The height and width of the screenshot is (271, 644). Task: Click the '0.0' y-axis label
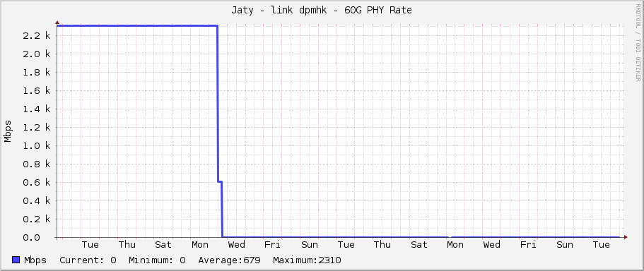(31, 237)
